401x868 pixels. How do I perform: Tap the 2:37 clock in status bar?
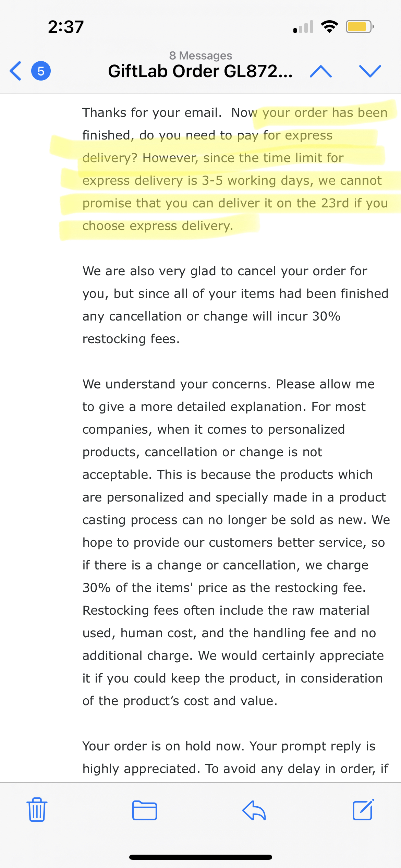[66, 27]
